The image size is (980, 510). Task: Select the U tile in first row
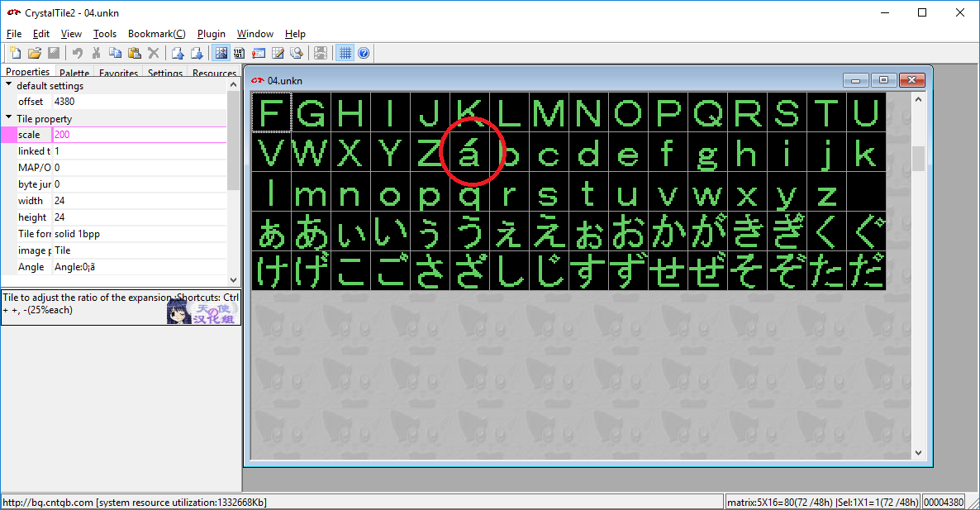coord(866,112)
